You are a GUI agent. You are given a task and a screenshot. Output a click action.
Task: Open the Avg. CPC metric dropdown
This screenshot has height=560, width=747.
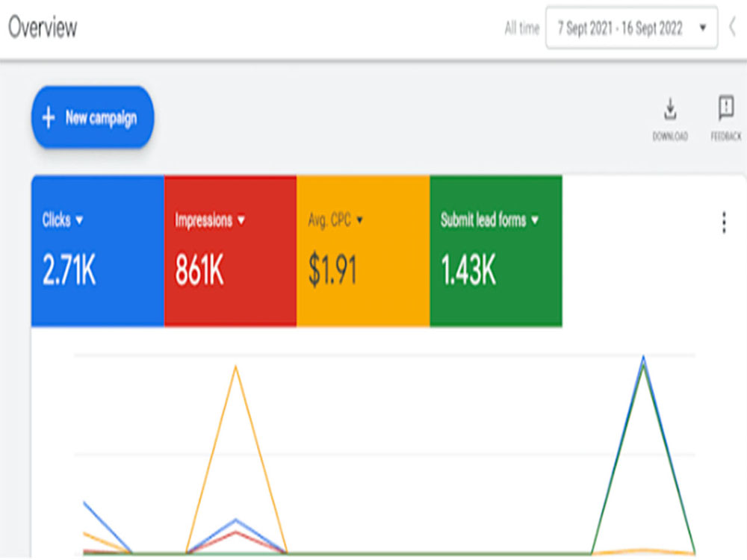[335, 220]
